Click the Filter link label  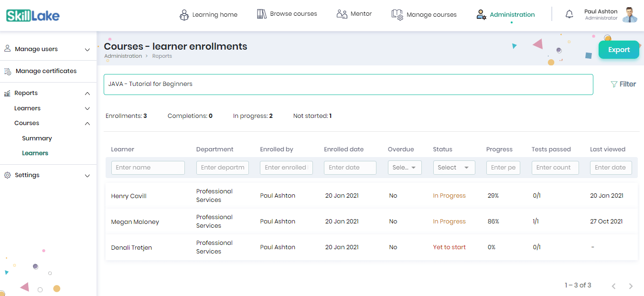(628, 84)
